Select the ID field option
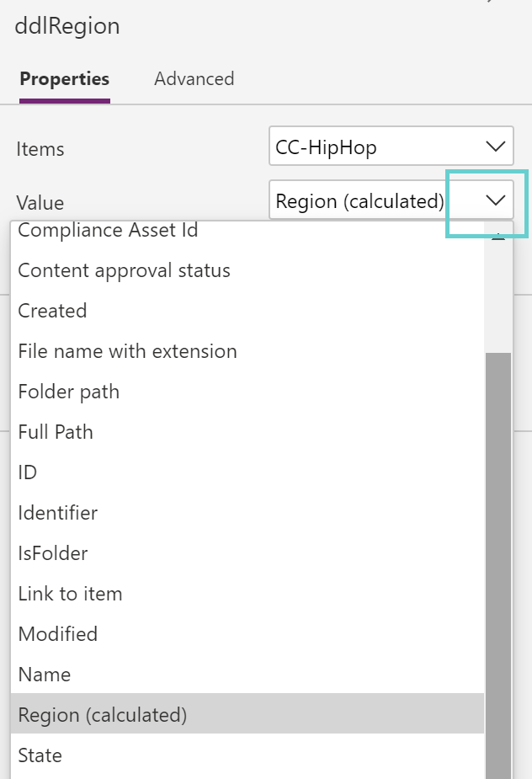Screen dimensions: 532x779 [x=27, y=472]
